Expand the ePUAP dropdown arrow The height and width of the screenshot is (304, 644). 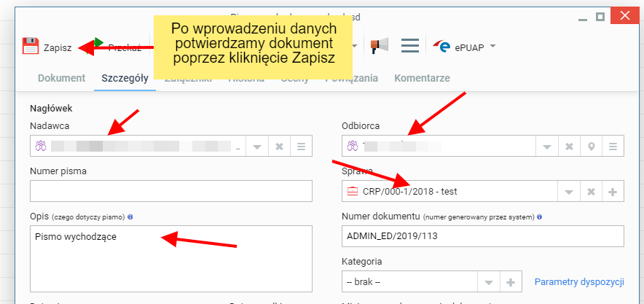tap(492, 46)
